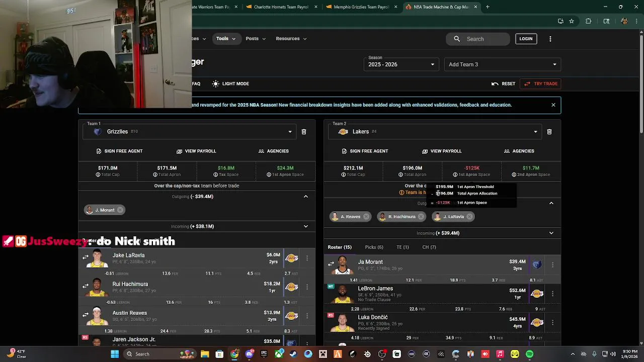Screen dimensions: 644x362
Task: Open the FAQ link
Action: [x=196, y=84]
